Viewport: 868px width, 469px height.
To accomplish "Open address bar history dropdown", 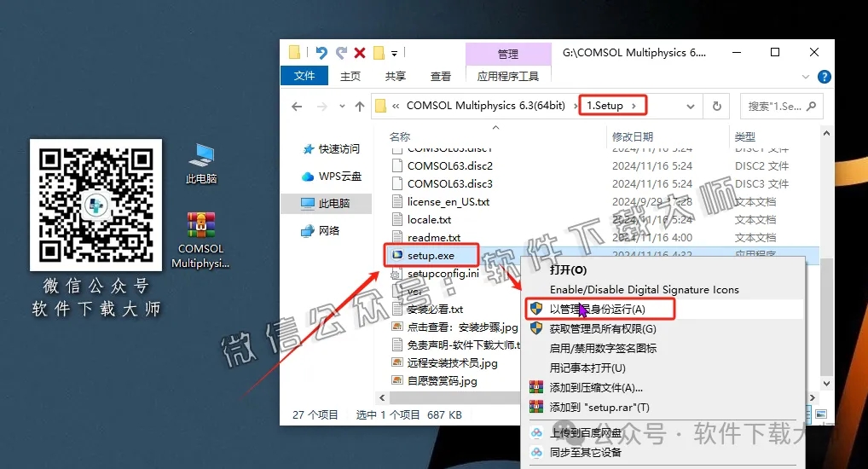I will [691, 107].
